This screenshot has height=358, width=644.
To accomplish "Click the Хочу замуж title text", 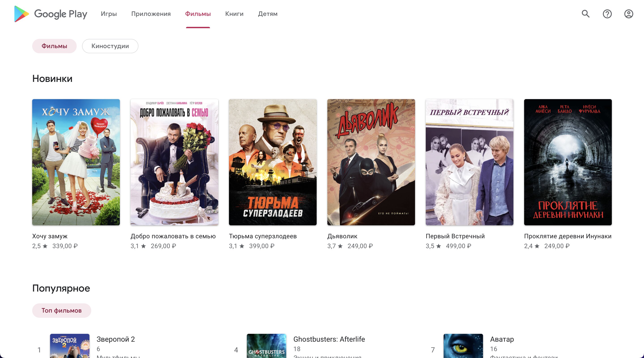I will (50, 236).
